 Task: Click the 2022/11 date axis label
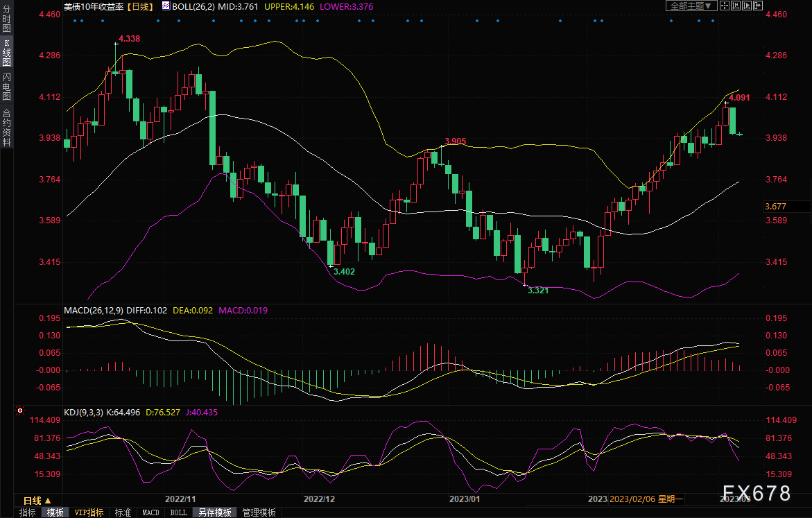[x=180, y=499]
